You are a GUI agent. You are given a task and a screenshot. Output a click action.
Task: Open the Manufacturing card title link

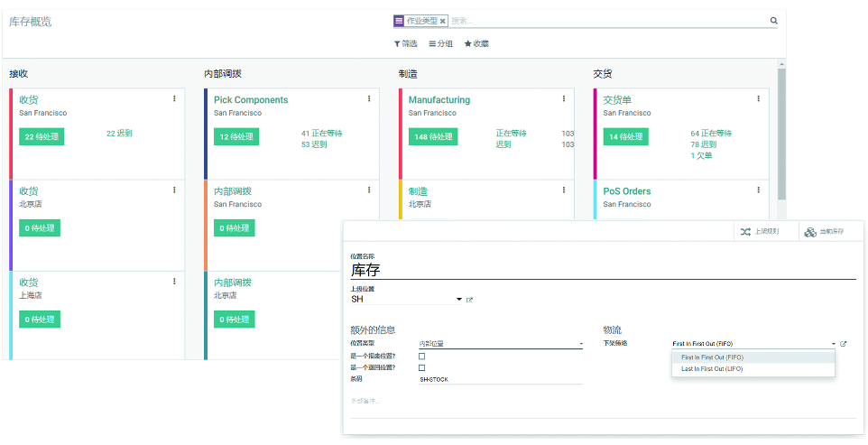(439, 100)
